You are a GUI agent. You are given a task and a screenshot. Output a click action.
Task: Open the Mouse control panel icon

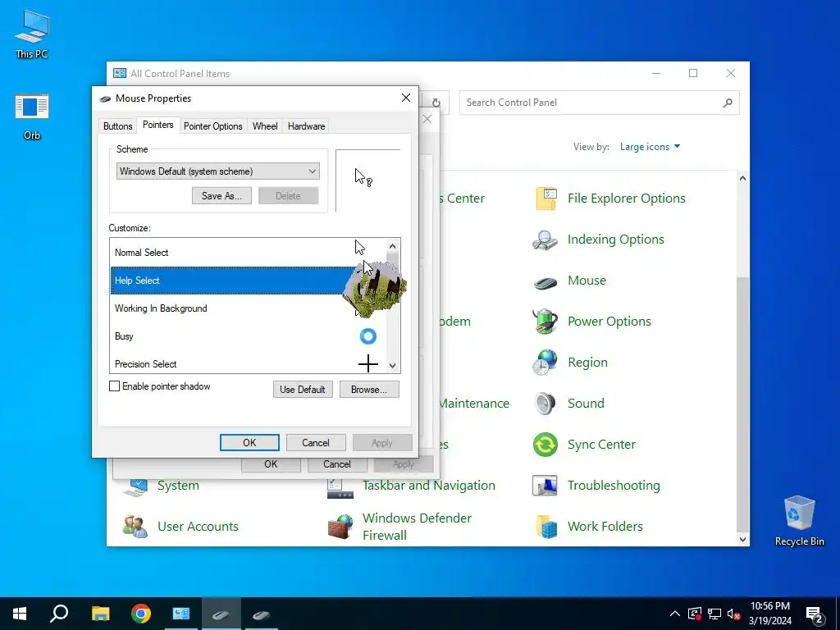(546, 281)
